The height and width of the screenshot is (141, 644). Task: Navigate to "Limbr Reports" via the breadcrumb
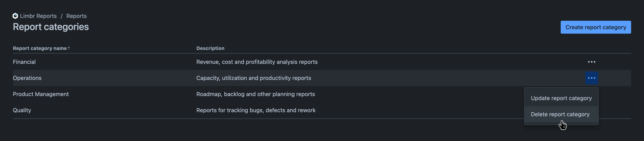coord(39,16)
